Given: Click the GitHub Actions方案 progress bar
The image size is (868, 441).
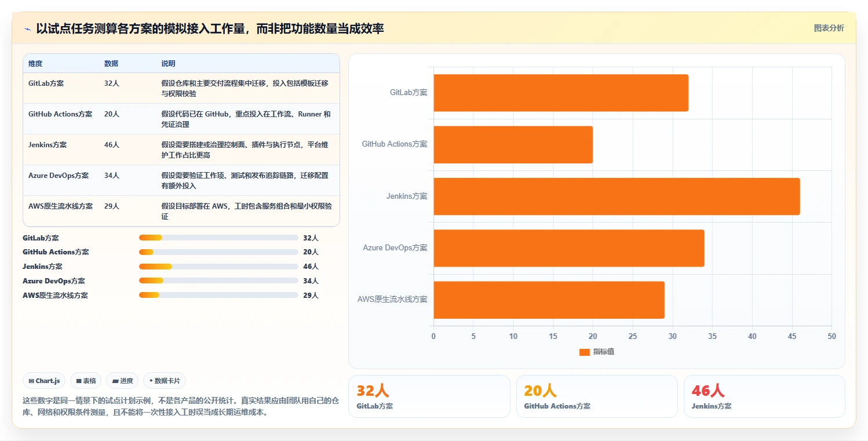Looking at the screenshot, I should coord(218,252).
